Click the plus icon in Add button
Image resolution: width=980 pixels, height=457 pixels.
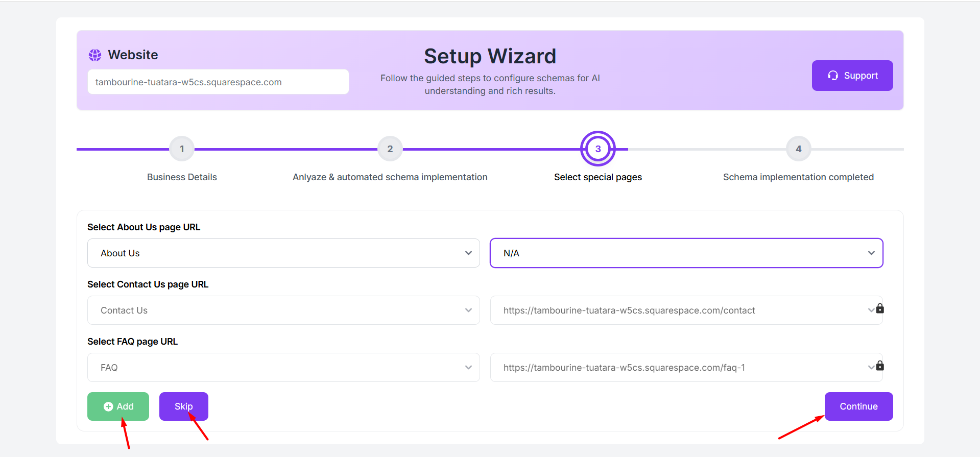(x=108, y=406)
